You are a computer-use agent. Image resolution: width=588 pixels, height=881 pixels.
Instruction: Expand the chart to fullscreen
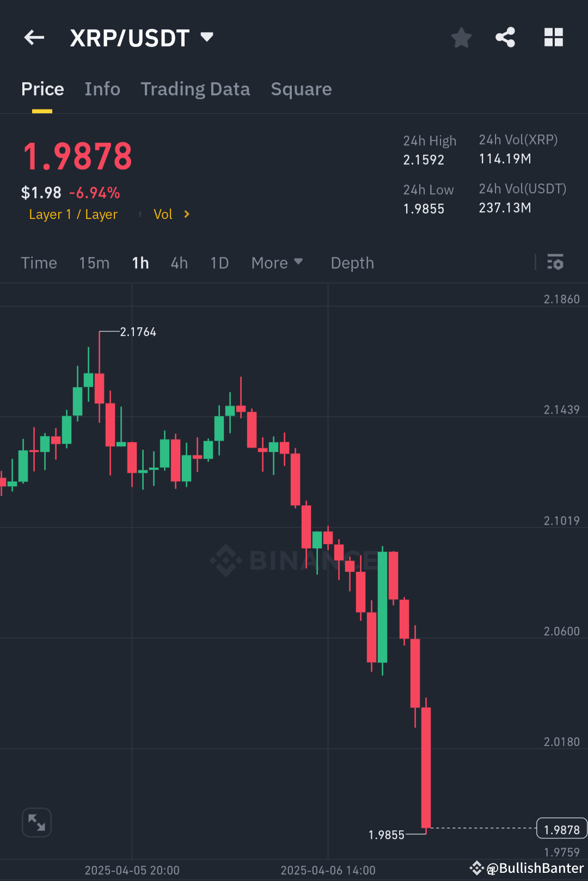click(36, 822)
